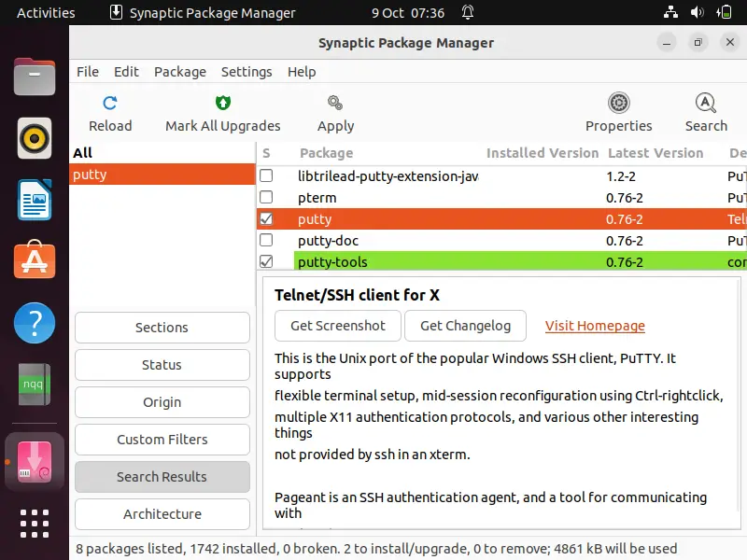Sort by the Installed Version column header
Image resolution: width=747 pixels, height=560 pixels.
[543, 153]
